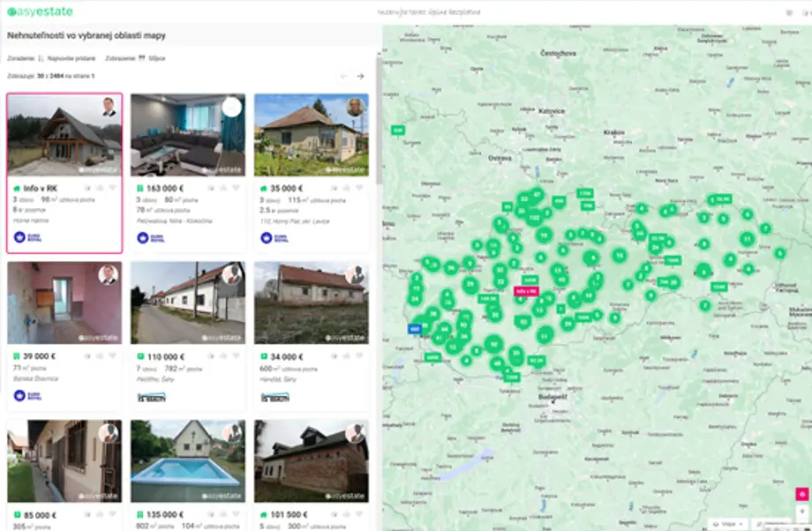Image resolution: width=812 pixels, height=531 pixels.
Task: Click the Info v RK listing title
Action: coord(40,189)
